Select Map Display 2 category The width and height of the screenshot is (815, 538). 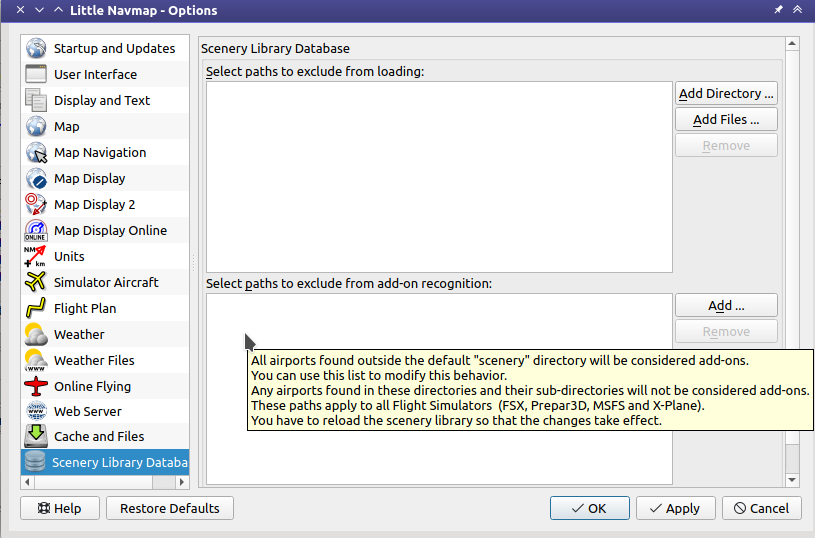point(106,204)
